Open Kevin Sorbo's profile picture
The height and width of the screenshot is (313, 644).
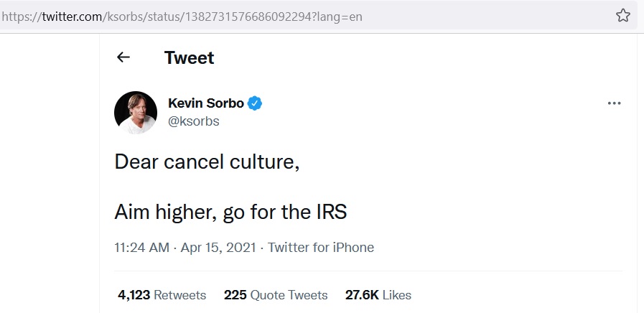click(x=136, y=113)
